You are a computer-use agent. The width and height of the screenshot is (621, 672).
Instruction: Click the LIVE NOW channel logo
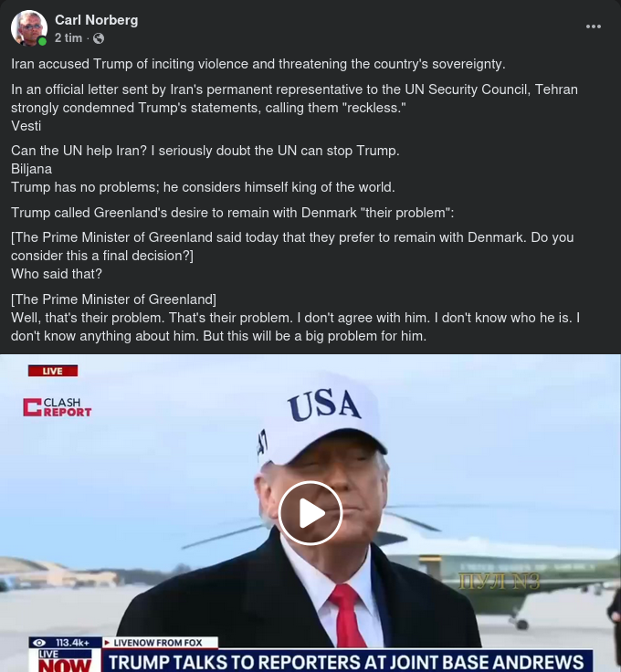[65, 660]
